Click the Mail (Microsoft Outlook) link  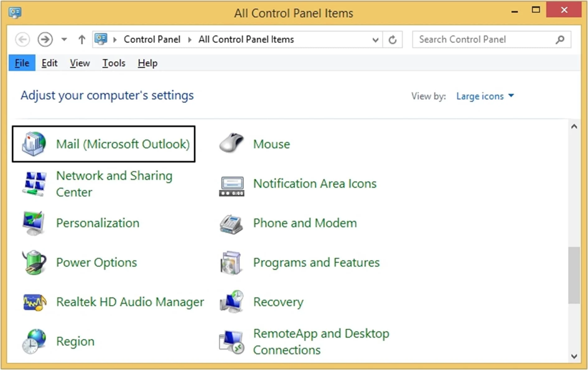(123, 144)
